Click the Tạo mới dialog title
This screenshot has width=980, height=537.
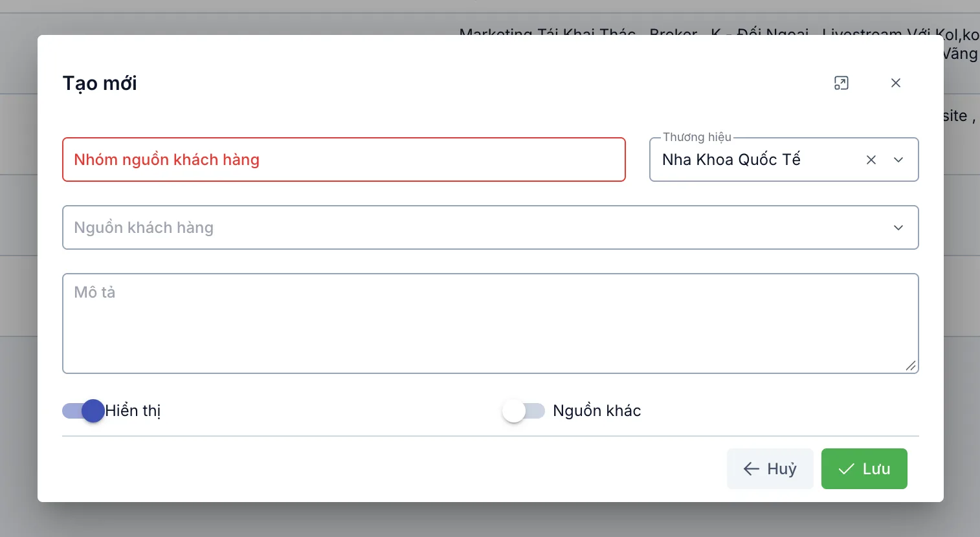click(100, 83)
